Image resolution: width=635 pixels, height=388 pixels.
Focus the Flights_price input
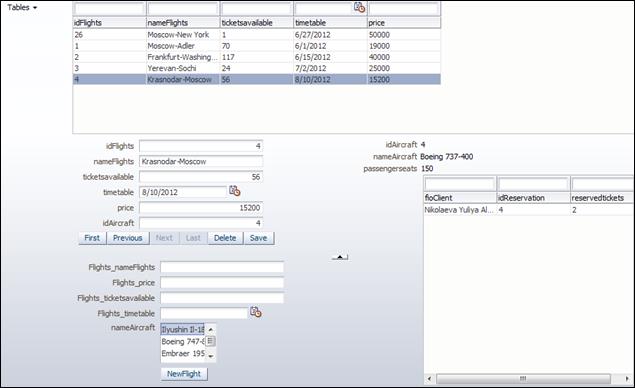(222, 283)
